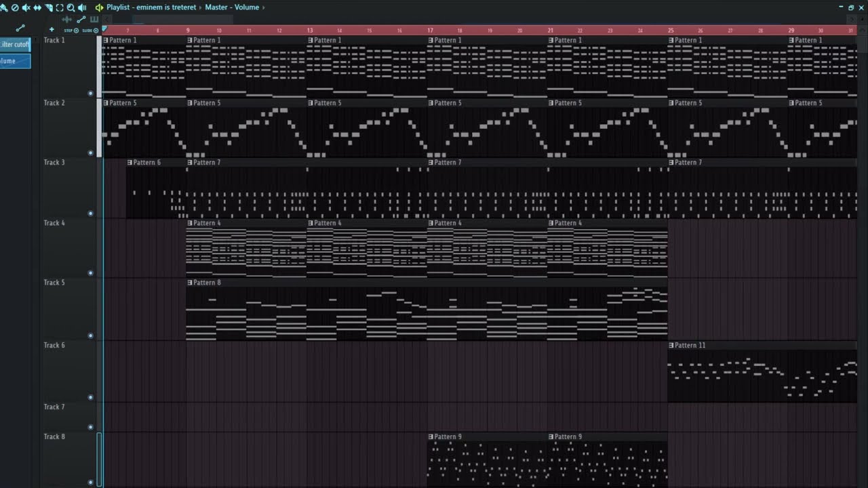The height and width of the screenshot is (488, 868).
Task: Click bar 25 on the timeline ruler
Action: (x=671, y=30)
